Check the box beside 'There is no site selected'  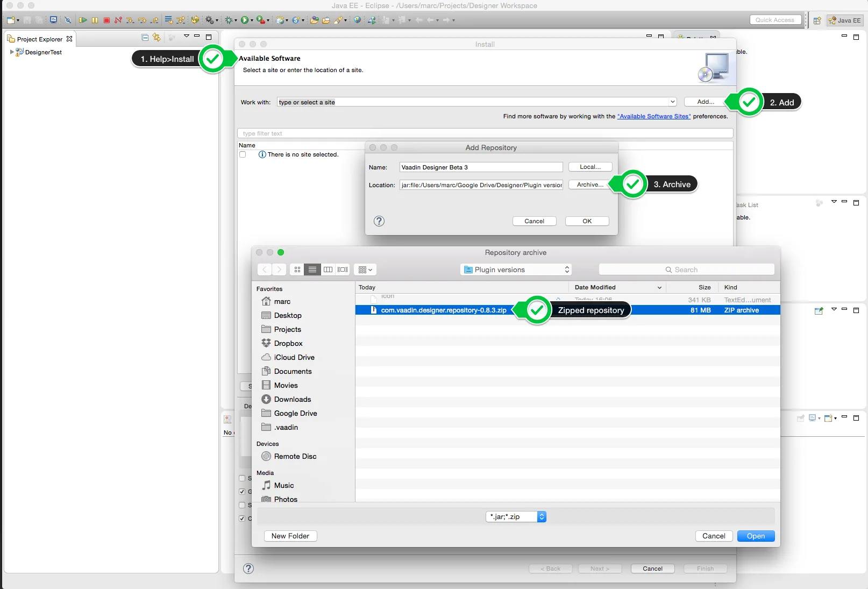(243, 154)
